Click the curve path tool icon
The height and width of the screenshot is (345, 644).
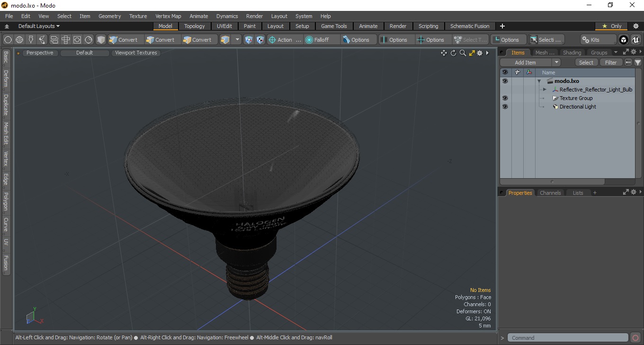pos(42,40)
